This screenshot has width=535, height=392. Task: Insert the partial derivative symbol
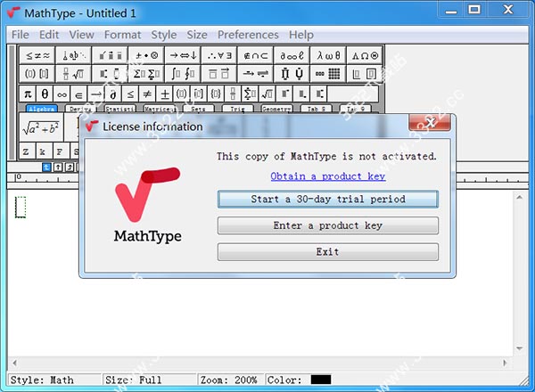(113, 94)
